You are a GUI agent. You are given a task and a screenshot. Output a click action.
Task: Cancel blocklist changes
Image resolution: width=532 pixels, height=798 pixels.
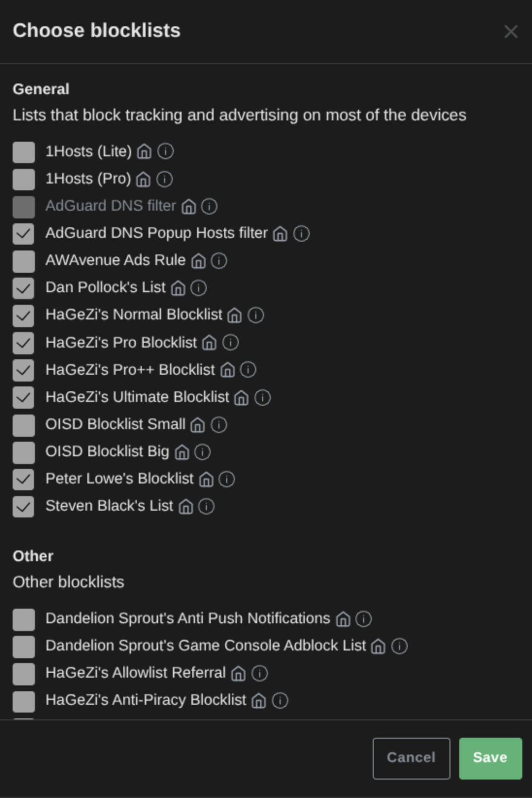(411, 758)
